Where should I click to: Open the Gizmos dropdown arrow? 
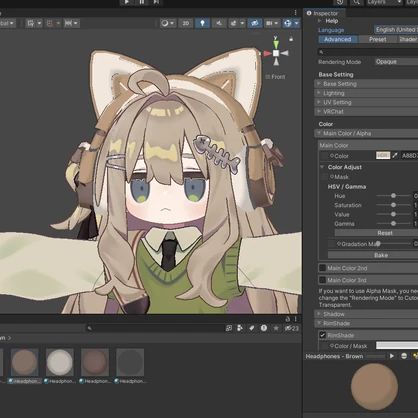pos(297,23)
